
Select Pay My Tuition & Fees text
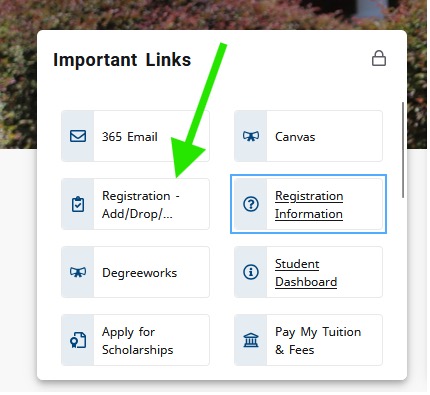point(318,341)
